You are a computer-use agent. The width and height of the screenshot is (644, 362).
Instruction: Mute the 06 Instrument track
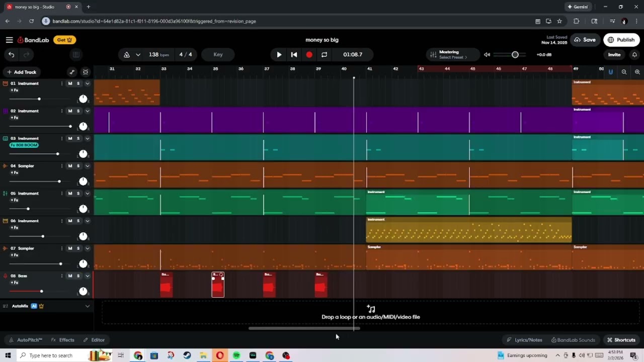pyautogui.click(x=70, y=221)
